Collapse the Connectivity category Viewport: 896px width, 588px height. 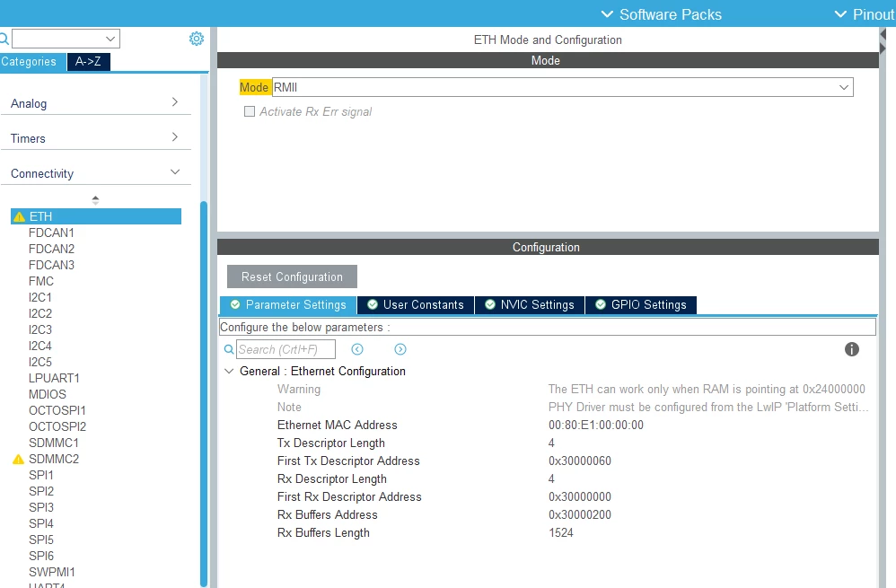95,172
